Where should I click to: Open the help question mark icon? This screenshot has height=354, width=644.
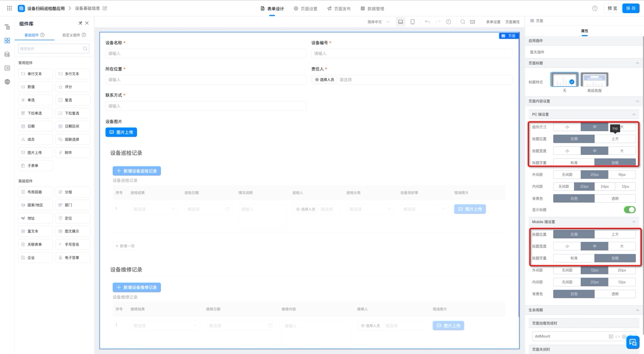point(595,9)
